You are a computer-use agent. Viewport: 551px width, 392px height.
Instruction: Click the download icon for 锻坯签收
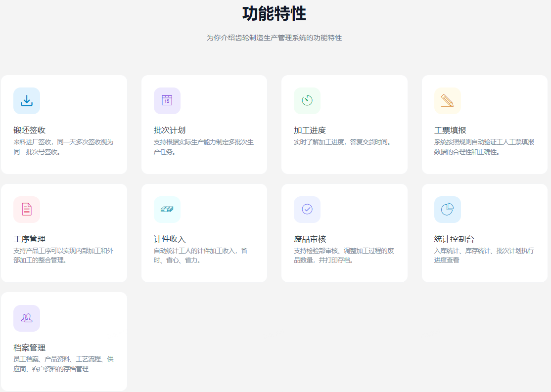tap(27, 101)
